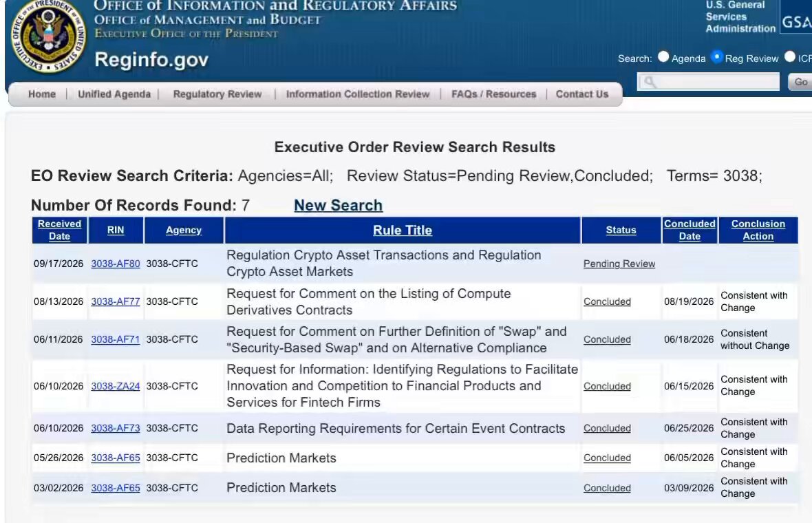Screen dimensions: 812x523
Task: Open RIN 3038-ZA24 link
Action: coord(116,386)
